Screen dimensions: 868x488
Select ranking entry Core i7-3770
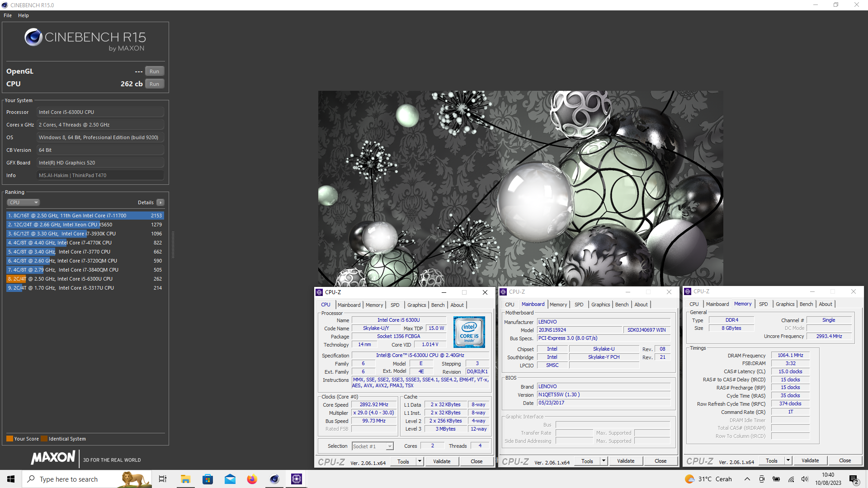click(x=85, y=252)
